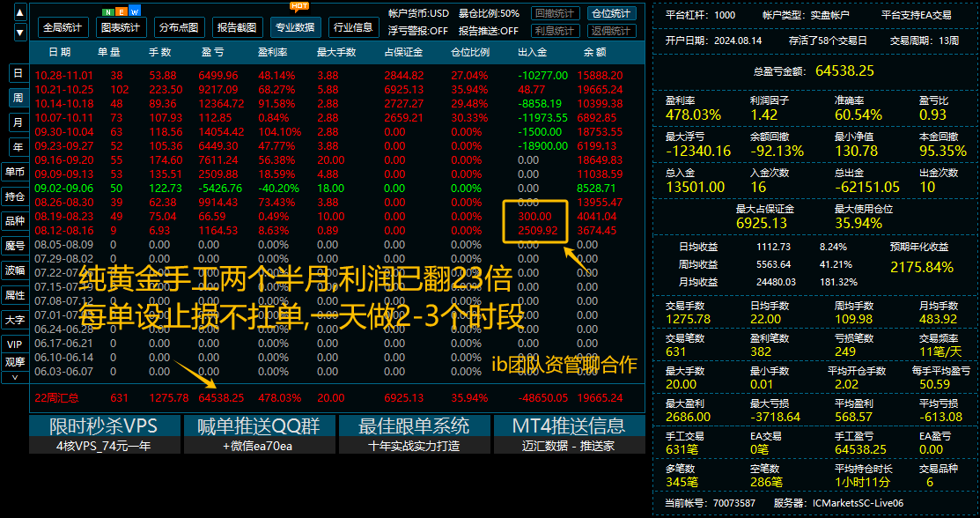This screenshot has width=980, height=518.
Task: Open 报告截图 tab
Action: point(237,27)
